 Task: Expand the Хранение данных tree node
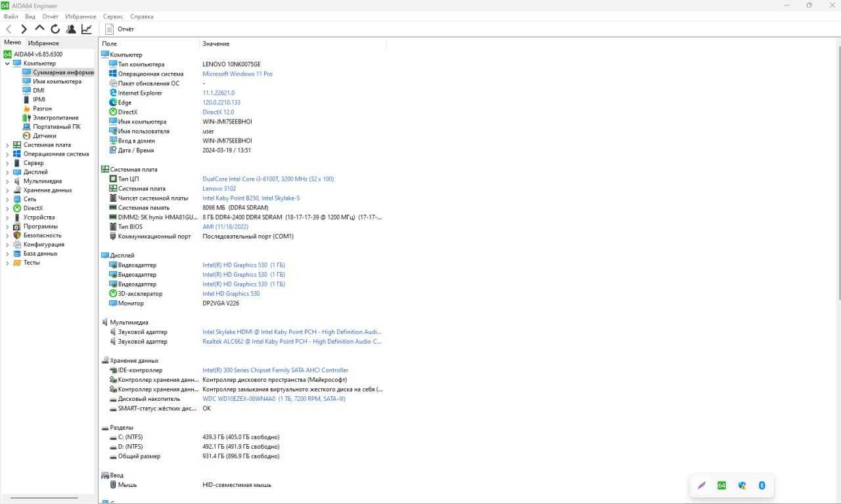[7, 190]
